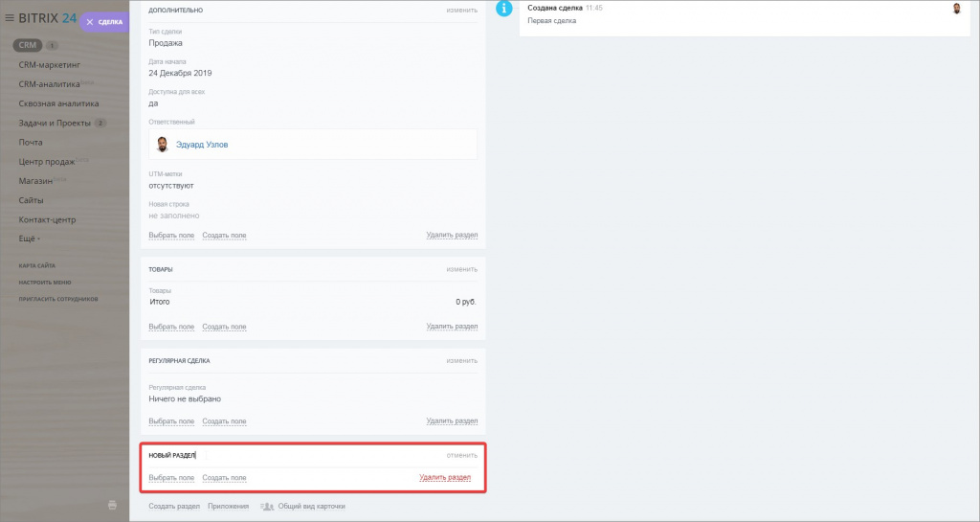Click Создать поле in НОВЫЙ РАЗДЕЛ section
Screen dimensions: 980x522
pyautogui.click(x=224, y=478)
